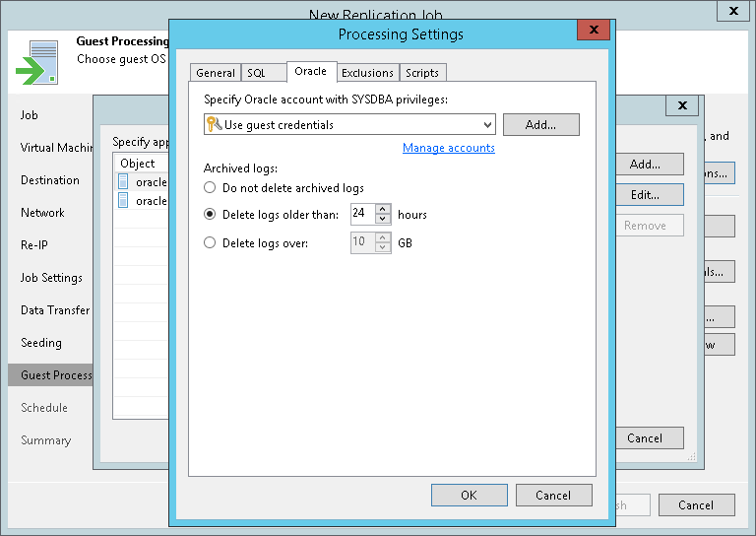Close the Processing Settings dialog
Screen dimensions: 756x536
[x=594, y=30]
